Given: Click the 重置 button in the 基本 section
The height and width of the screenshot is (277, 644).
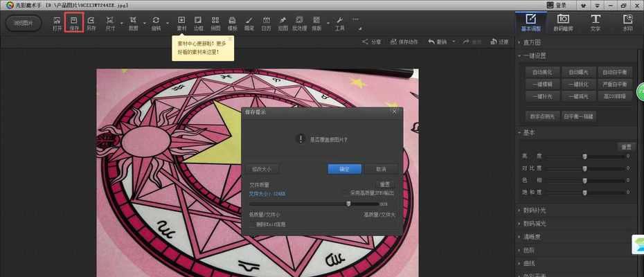Looking at the screenshot, I should pyautogui.click(x=626, y=147).
